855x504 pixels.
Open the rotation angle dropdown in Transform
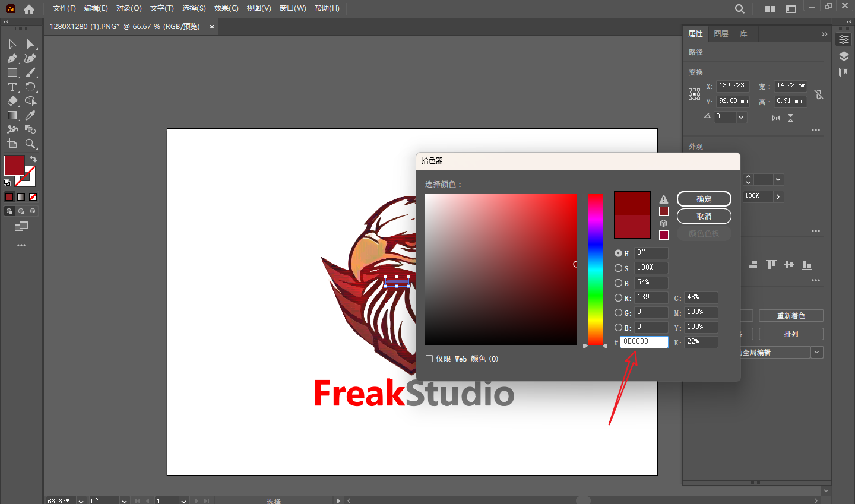point(741,117)
